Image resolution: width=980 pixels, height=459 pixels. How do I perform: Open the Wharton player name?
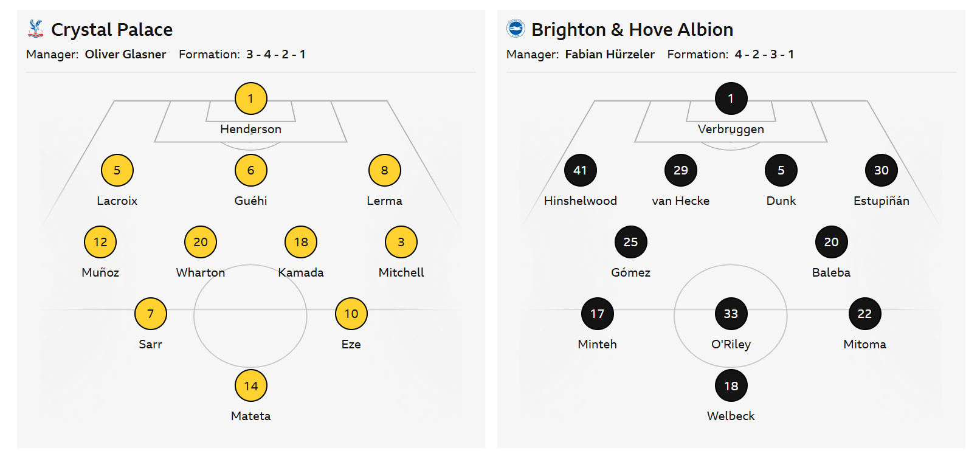[201, 272]
